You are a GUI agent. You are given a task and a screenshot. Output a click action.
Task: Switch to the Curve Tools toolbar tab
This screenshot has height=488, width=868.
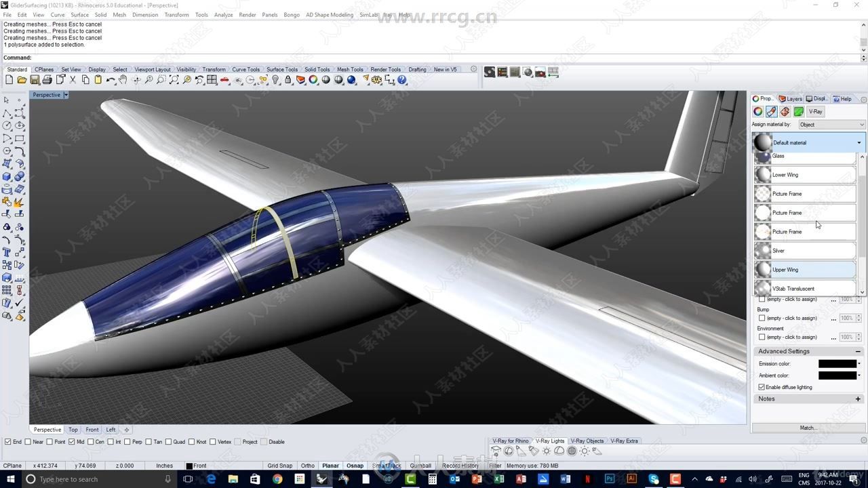[245, 69]
